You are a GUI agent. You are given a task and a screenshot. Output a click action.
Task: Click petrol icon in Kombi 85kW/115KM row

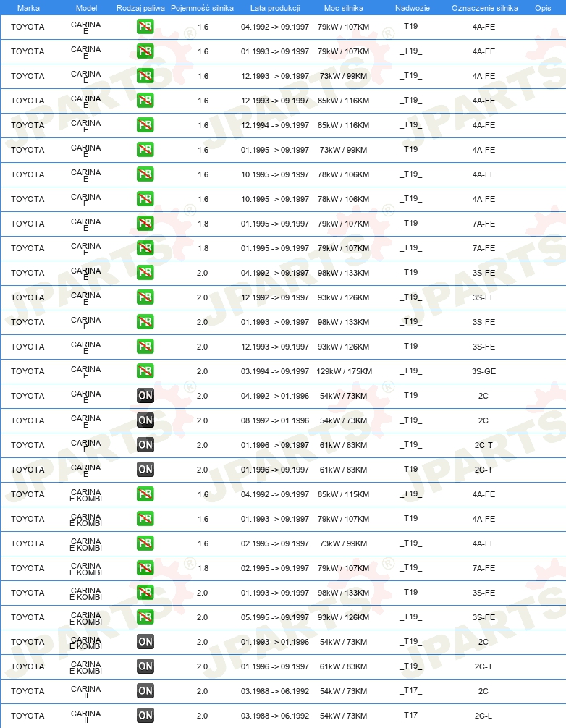tap(145, 494)
